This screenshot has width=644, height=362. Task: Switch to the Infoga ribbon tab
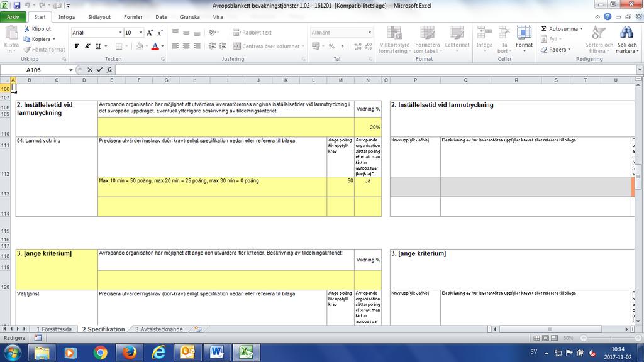pyautogui.click(x=67, y=17)
